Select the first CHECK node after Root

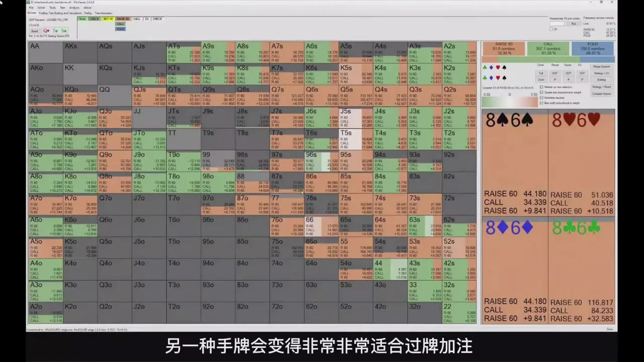94,19
